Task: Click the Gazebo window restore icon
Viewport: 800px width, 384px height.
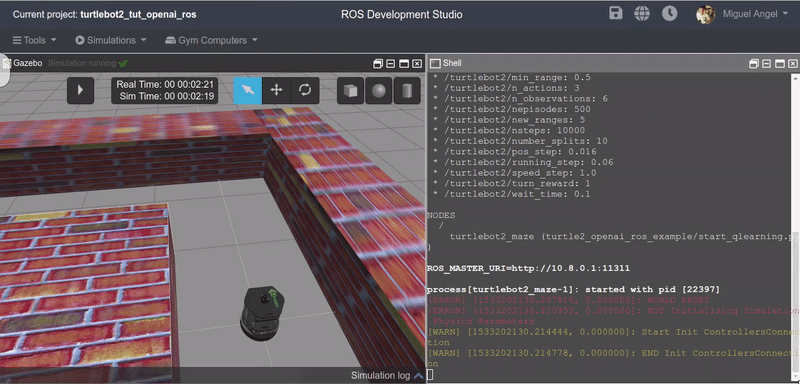Action: (378, 63)
